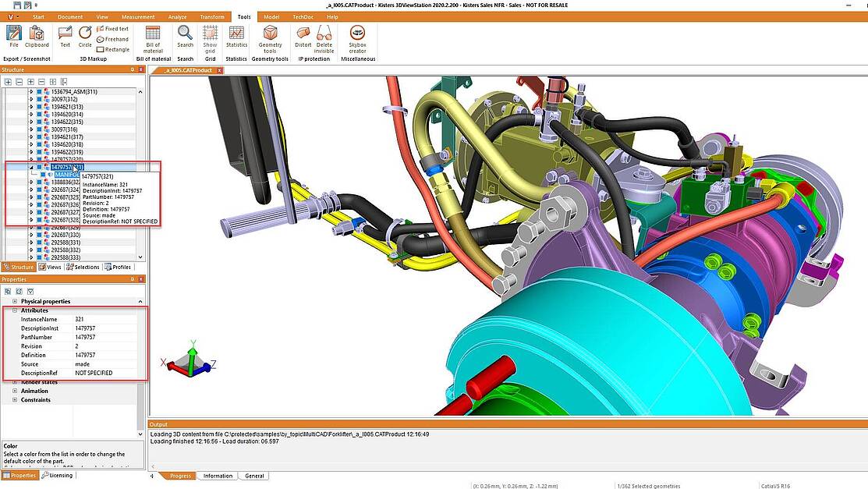The width and height of the screenshot is (868, 489).
Task: Expand the Physical properties section
Action: [15, 301]
